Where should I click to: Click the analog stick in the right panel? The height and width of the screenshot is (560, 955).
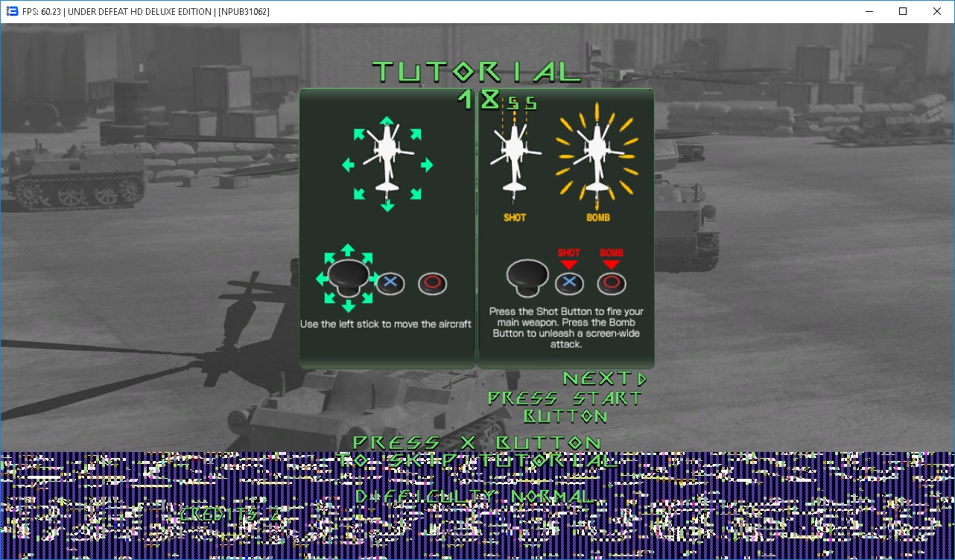tap(527, 276)
